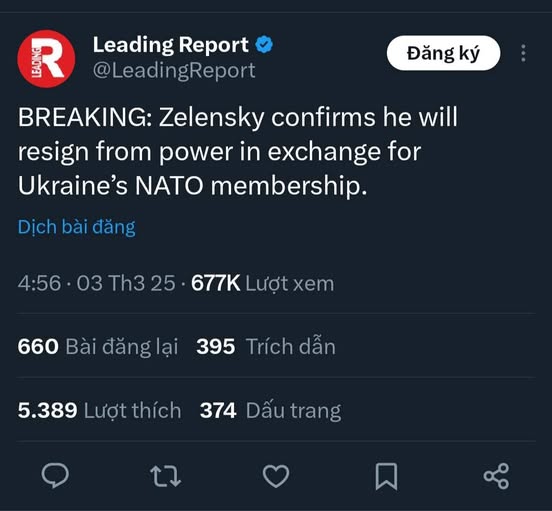Click the 4:56 · 03 Th3 25 timestamp
The width and height of the screenshot is (552, 511).
pos(96,283)
